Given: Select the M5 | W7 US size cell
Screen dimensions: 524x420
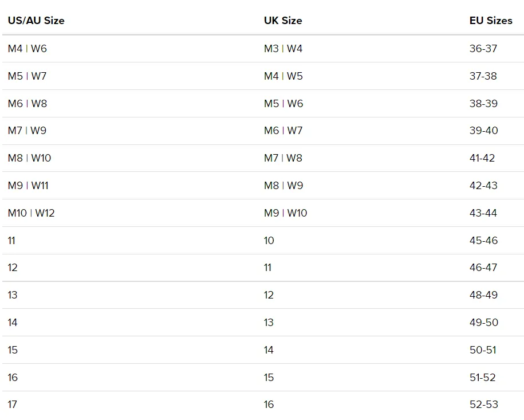Looking at the screenshot, I should (x=27, y=76).
